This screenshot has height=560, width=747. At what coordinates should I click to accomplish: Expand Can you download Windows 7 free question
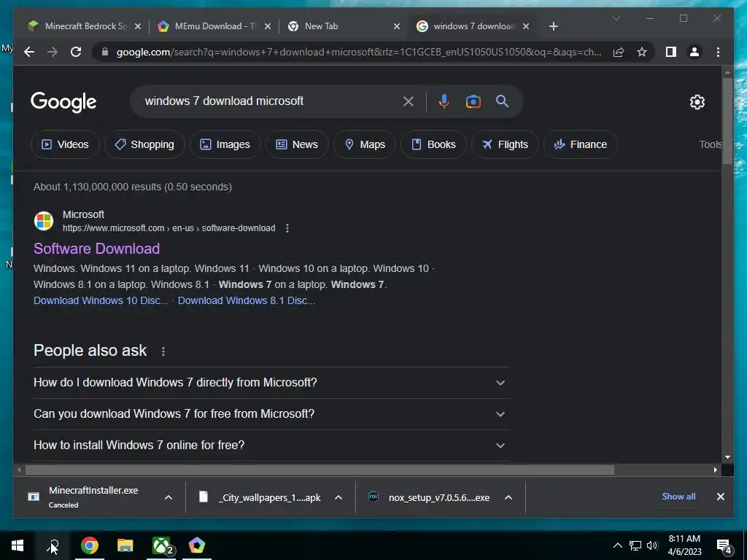point(270,414)
